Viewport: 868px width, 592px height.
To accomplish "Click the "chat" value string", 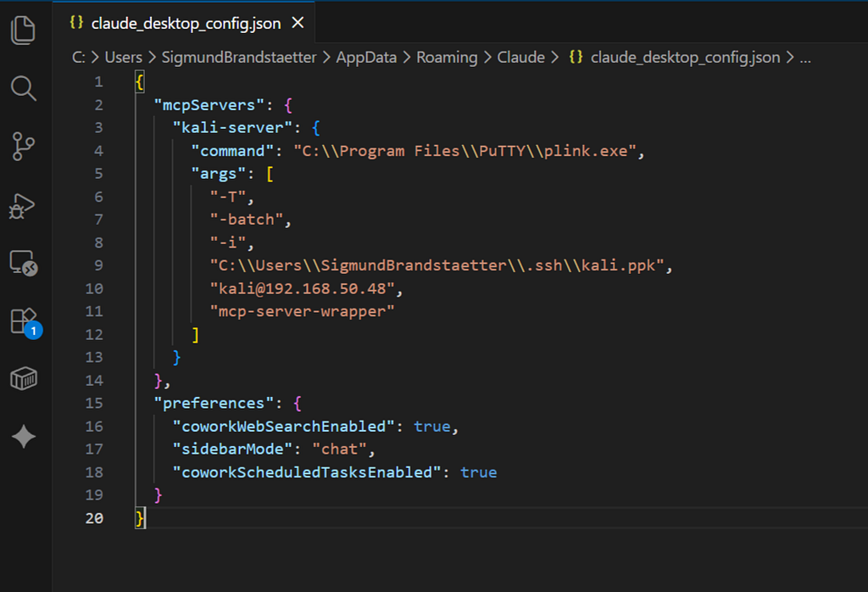I will pyautogui.click(x=339, y=450).
